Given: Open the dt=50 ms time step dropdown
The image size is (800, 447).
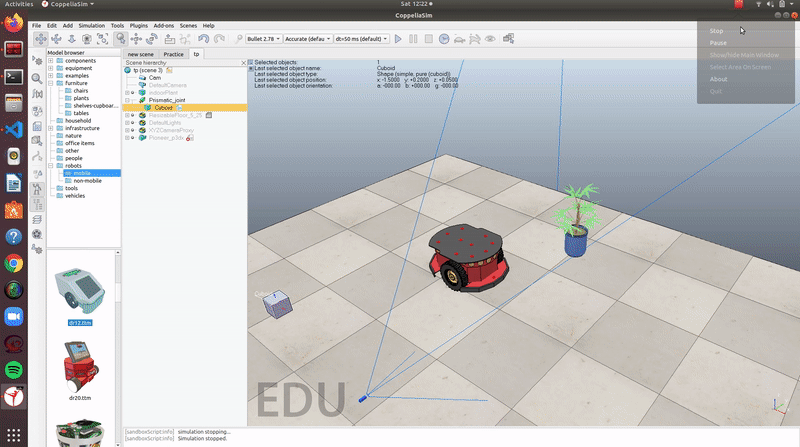Looking at the screenshot, I should [361, 39].
